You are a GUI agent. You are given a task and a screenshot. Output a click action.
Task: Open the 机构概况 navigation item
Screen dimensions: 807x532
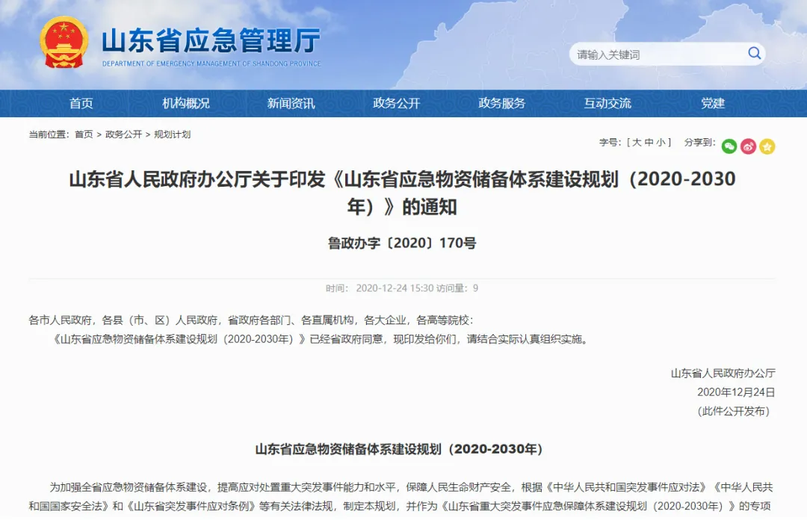[186, 103]
